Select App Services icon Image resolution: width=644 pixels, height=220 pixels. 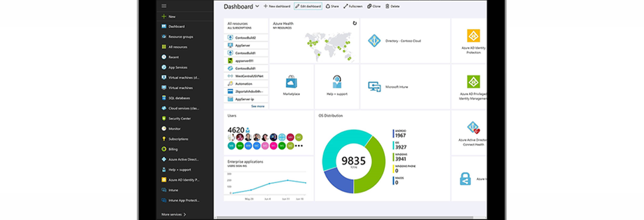pos(164,67)
